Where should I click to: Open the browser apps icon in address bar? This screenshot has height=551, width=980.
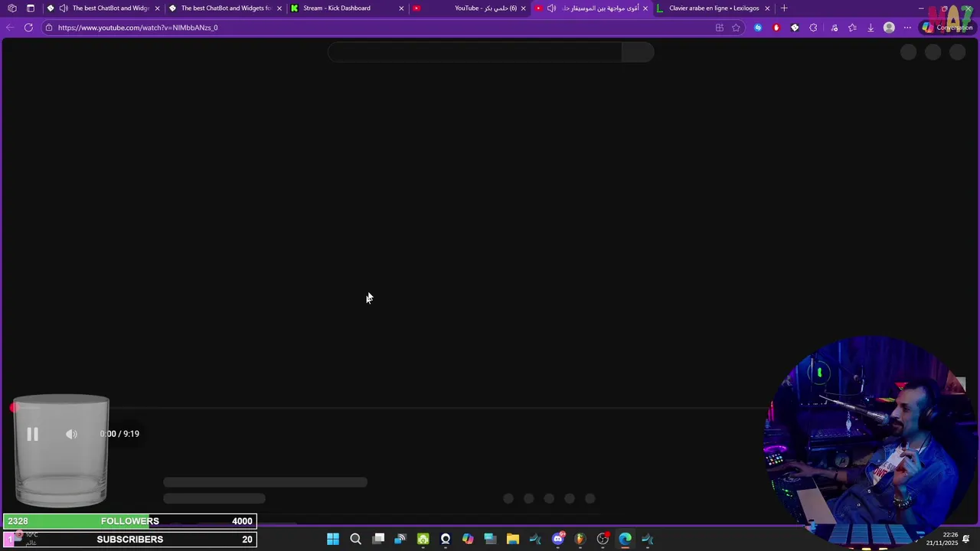pos(719,28)
